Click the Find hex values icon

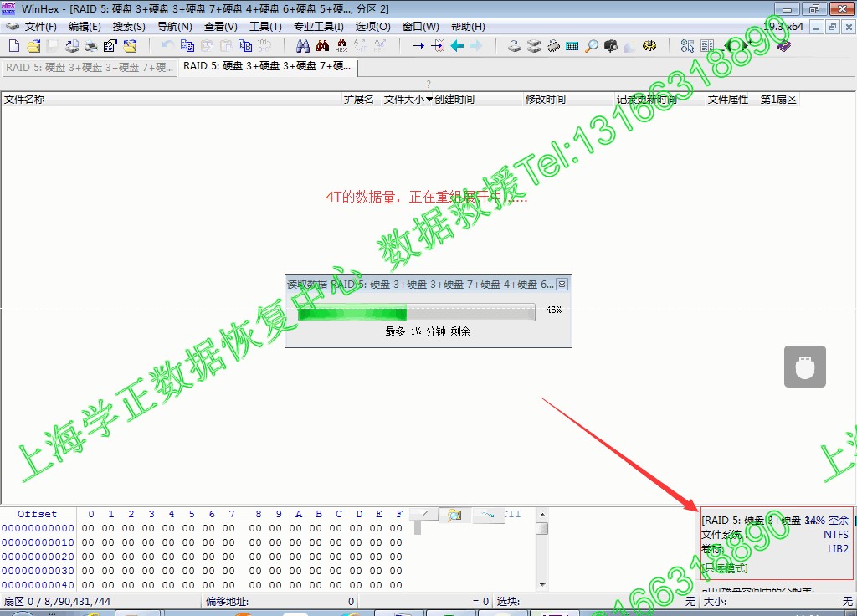(341, 46)
